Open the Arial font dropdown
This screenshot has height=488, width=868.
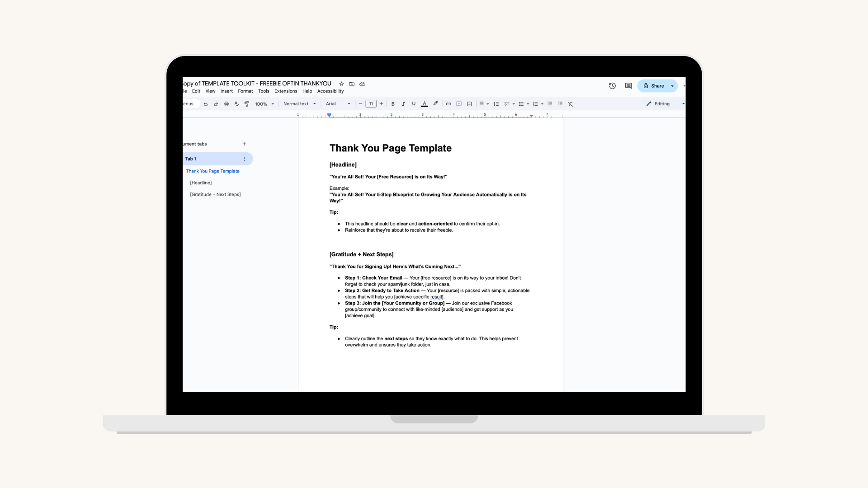pos(338,104)
